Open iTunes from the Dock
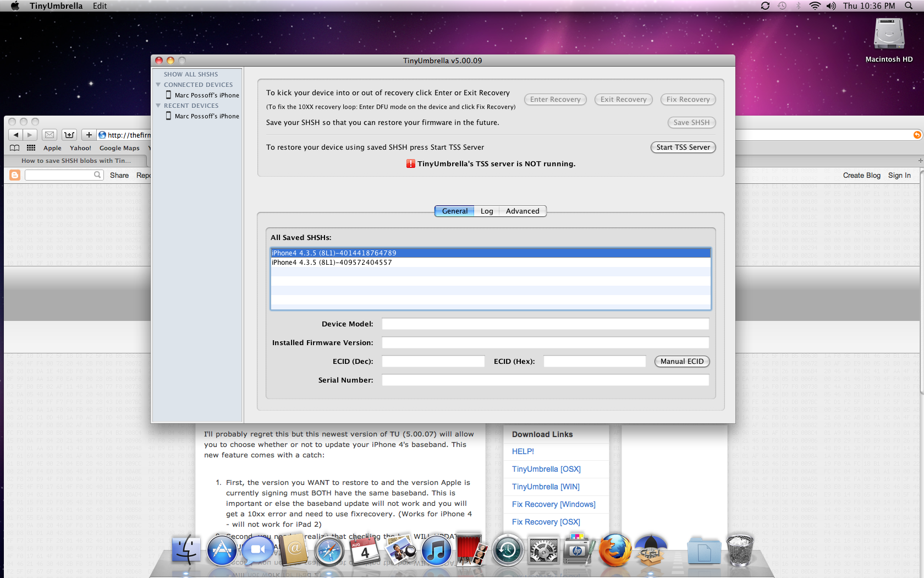924x578 pixels. [436, 550]
